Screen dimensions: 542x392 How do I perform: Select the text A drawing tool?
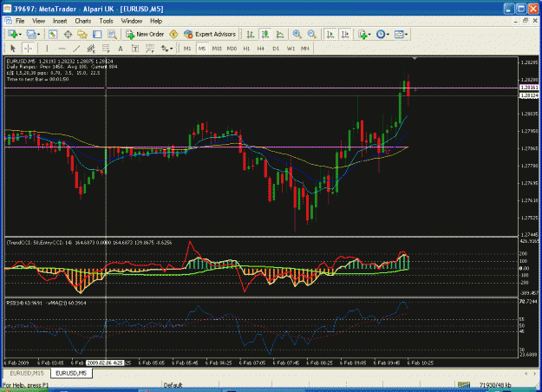tap(121, 49)
